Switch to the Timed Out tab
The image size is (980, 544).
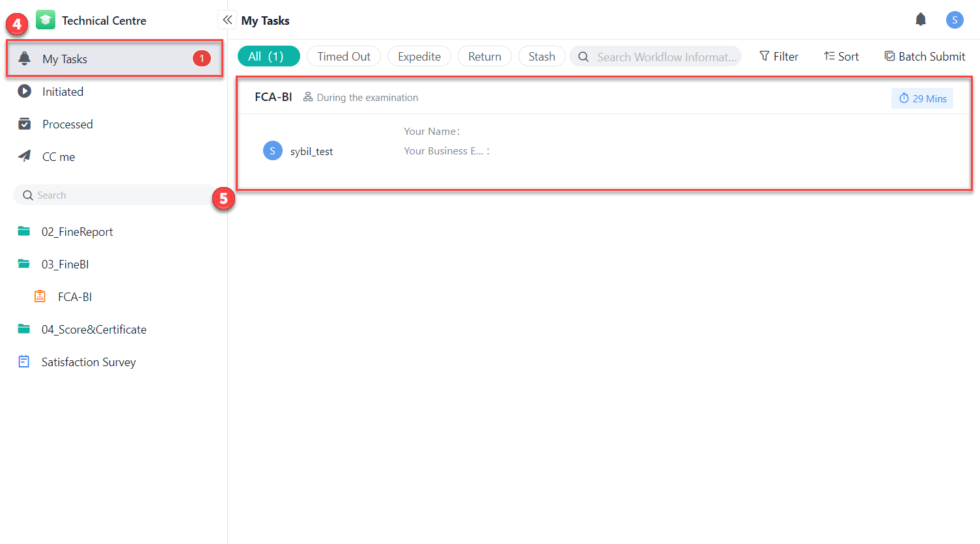[x=343, y=56]
